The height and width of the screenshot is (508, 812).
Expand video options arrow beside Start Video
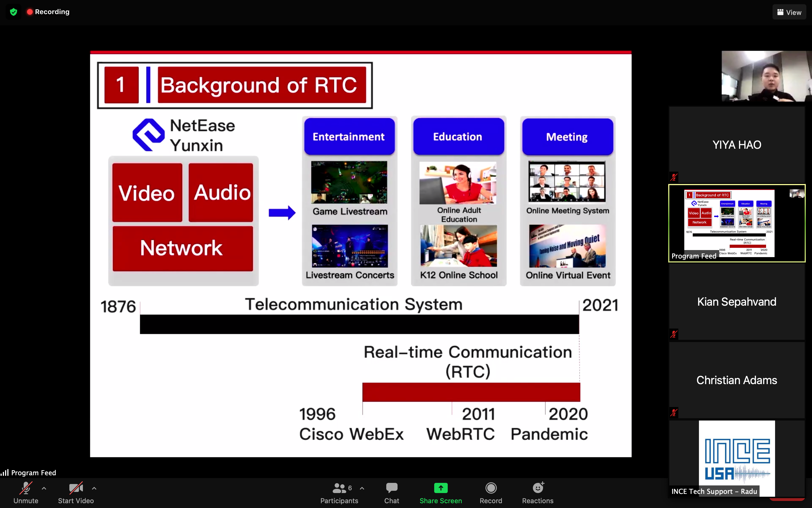pos(94,488)
